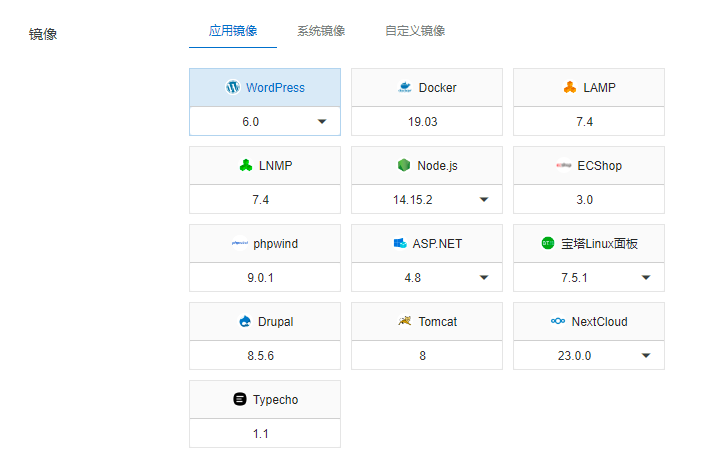Click the phpwind logo icon

point(240,243)
